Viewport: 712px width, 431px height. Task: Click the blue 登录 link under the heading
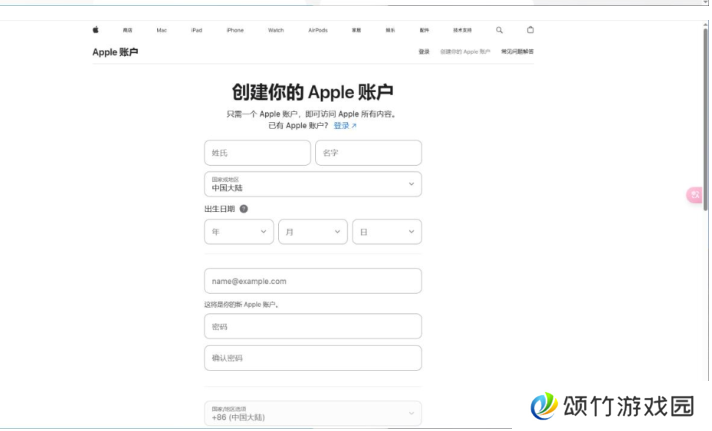[345, 126]
